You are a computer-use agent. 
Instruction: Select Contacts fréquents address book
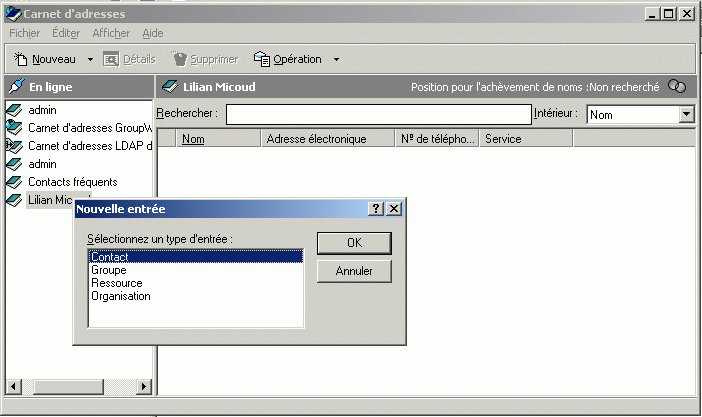click(x=73, y=182)
